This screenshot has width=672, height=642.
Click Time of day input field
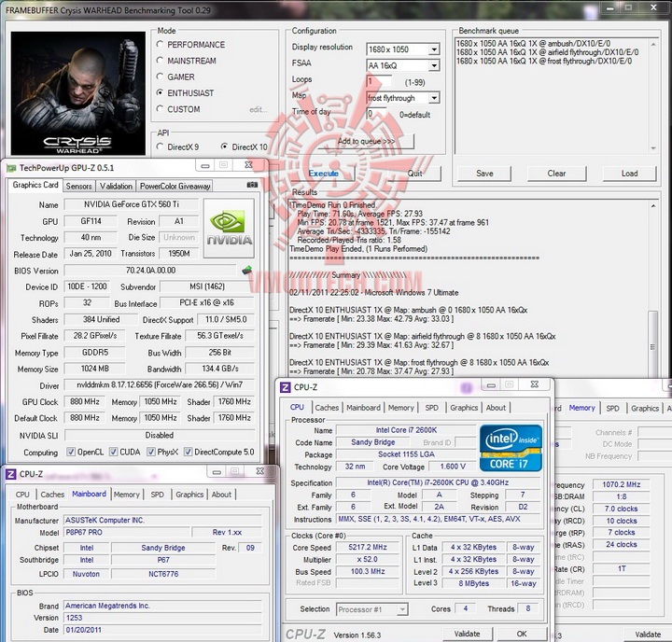[376, 114]
